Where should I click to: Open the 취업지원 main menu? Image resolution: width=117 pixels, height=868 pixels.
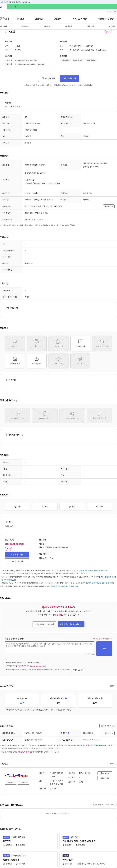(x=39, y=19)
